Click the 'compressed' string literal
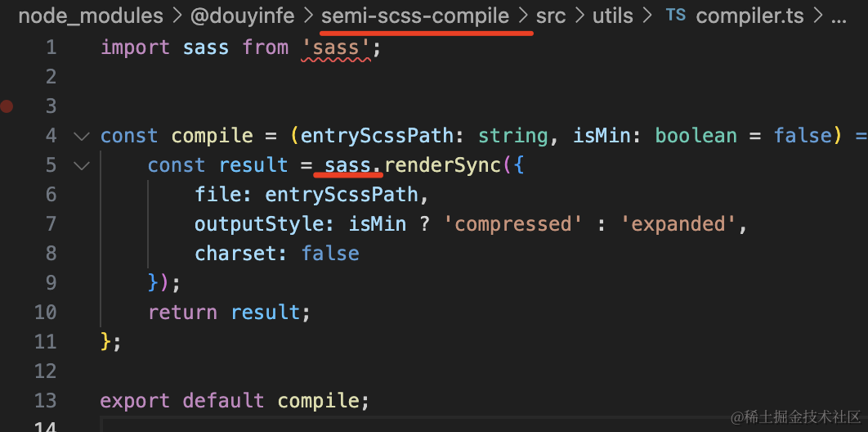The image size is (868, 432). click(512, 223)
